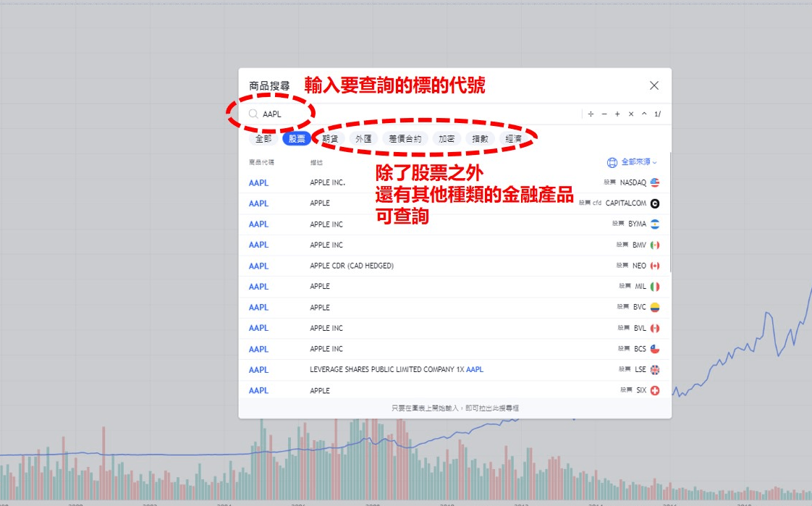Image resolution: width=812 pixels, height=506 pixels.
Task: Choose AAPL APPLE on BVC
Action: coord(454,307)
